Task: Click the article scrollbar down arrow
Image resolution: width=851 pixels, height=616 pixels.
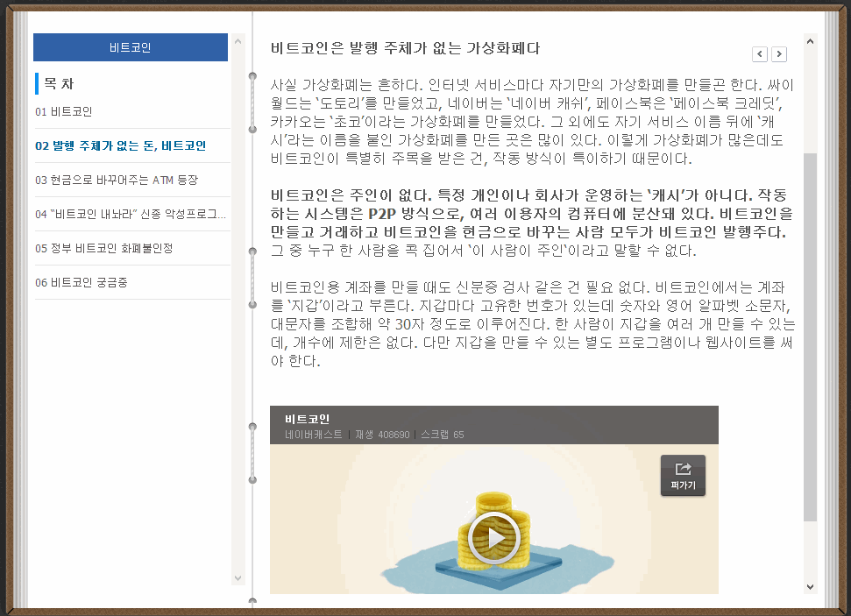Action: coord(811,587)
